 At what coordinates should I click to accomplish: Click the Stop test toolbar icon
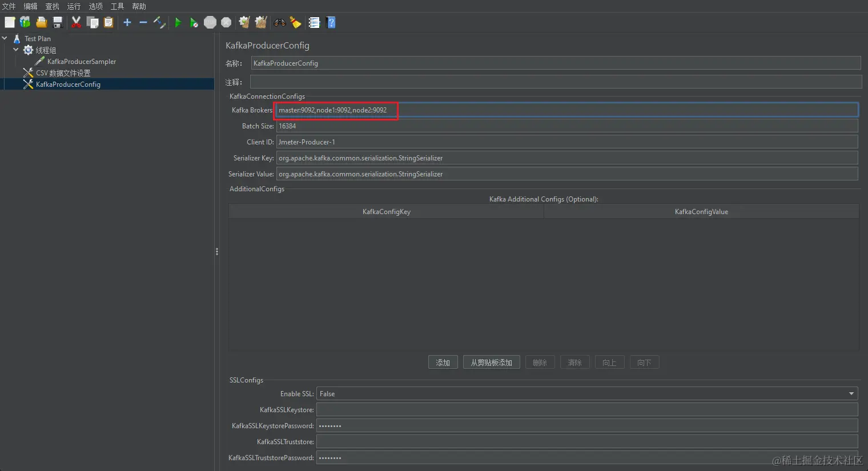coord(210,22)
